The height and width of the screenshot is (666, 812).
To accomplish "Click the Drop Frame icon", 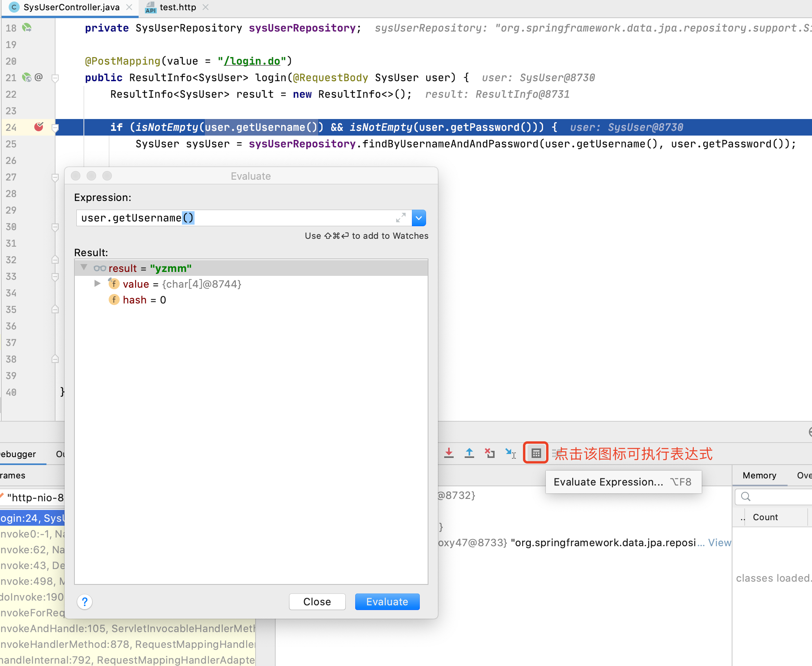I will (490, 453).
